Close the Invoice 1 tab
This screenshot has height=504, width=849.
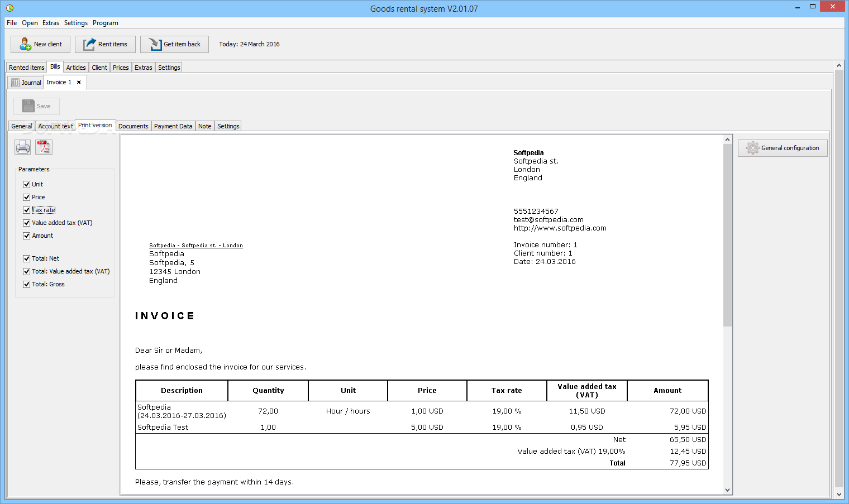(x=79, y=82)
